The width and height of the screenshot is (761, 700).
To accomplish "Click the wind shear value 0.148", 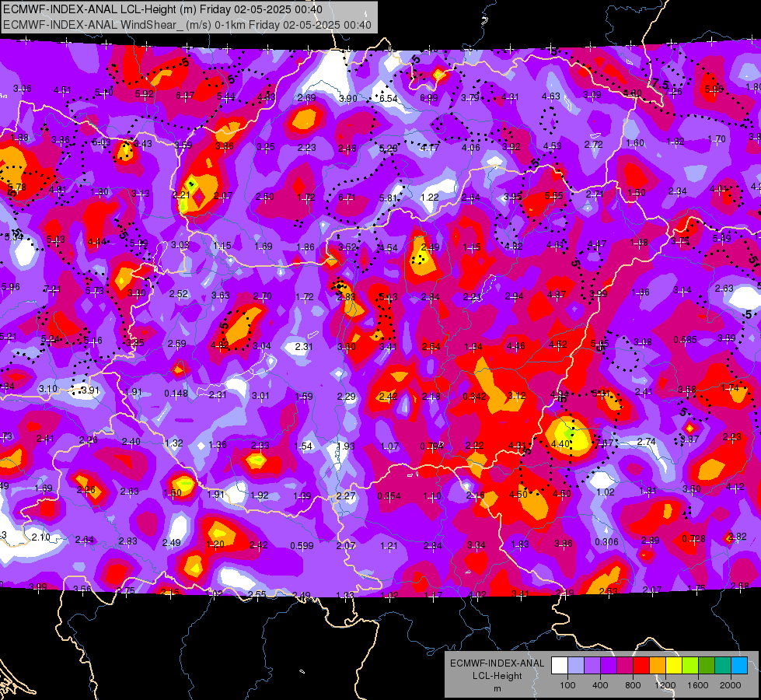I will click(x=176, y=393).
